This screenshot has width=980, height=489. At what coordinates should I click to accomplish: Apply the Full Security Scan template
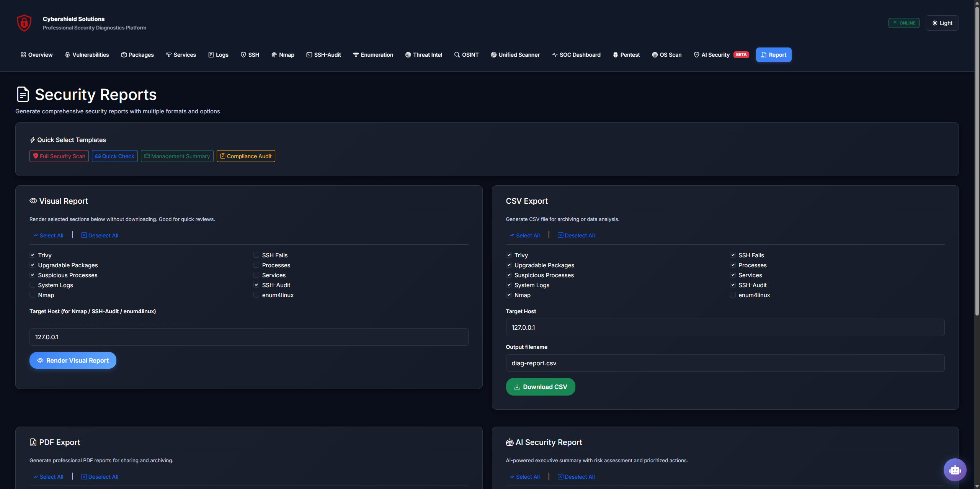point(59,156)
